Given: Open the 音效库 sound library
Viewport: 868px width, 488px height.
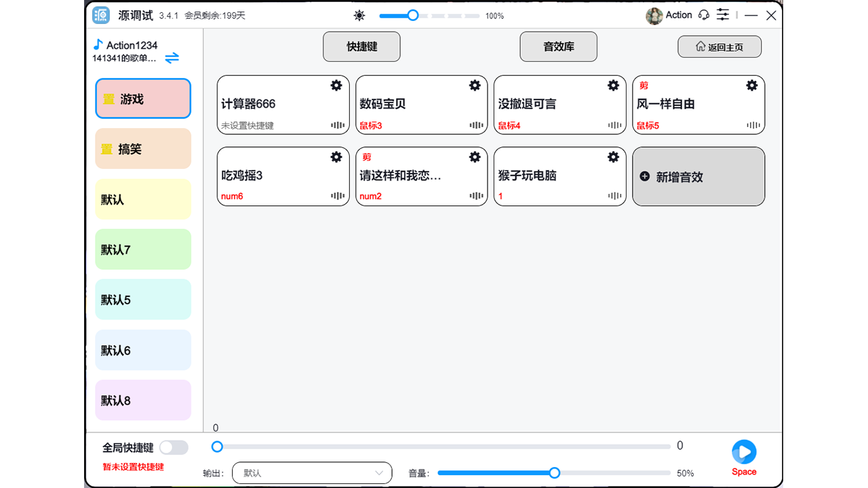Looking at the screenshot, I should click(558, 46).
